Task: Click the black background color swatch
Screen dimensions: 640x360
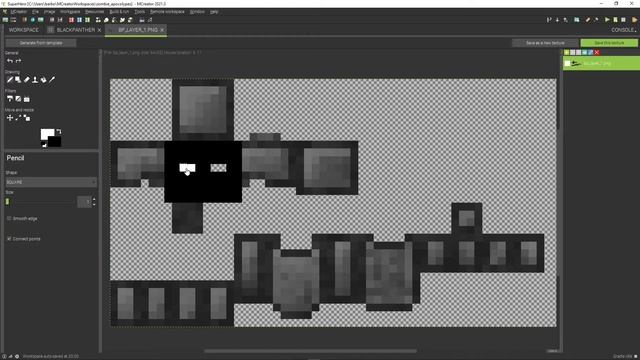Action: click(x=56, y=142)
